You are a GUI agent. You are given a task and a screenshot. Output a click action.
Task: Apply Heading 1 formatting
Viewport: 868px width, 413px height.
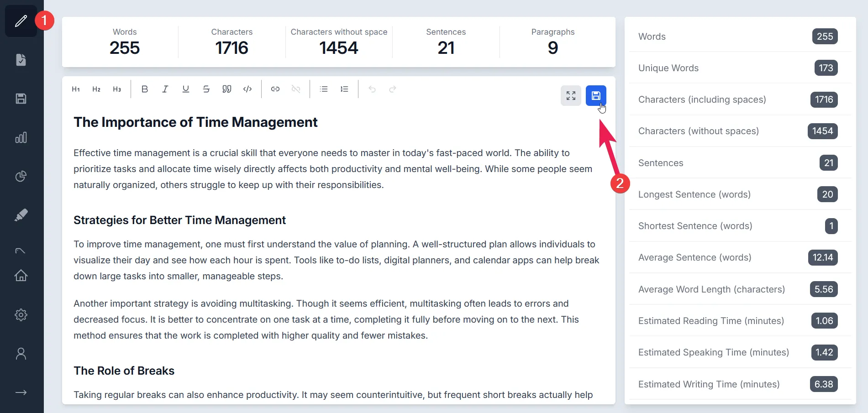point(76,89)
